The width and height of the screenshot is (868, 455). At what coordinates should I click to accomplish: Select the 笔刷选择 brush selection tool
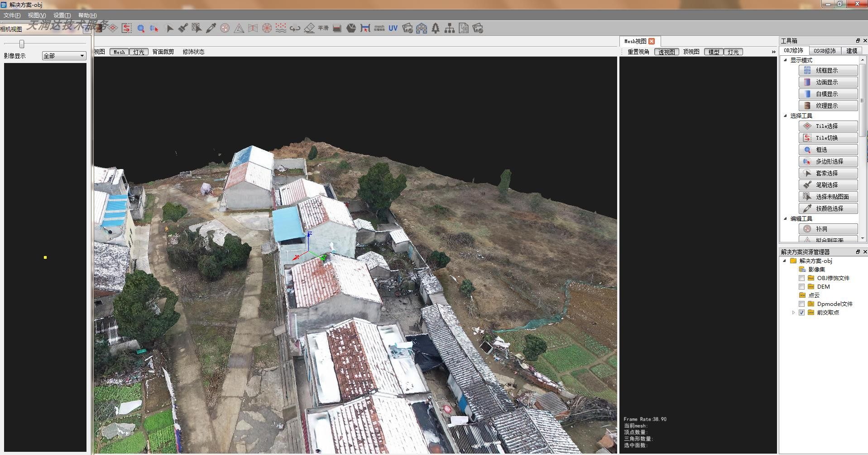pos(828,184)
